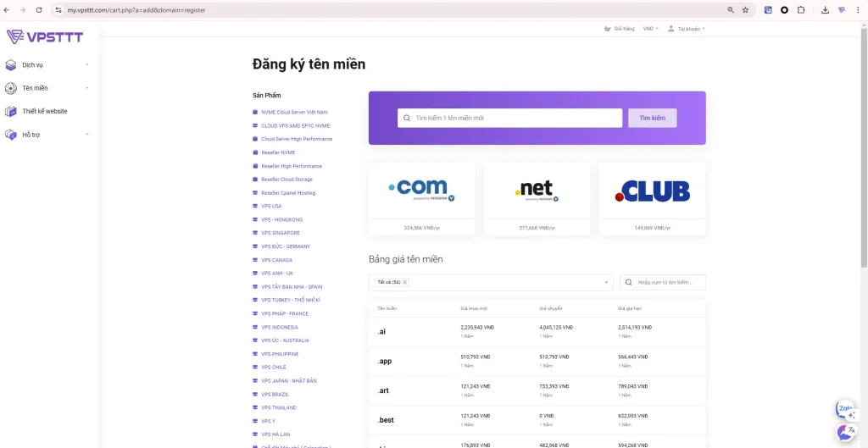This screenshot has width=868, height=448.
Task: Open VPS JAPAN - NHẬT BẢN link
Action: pos(289,381)
